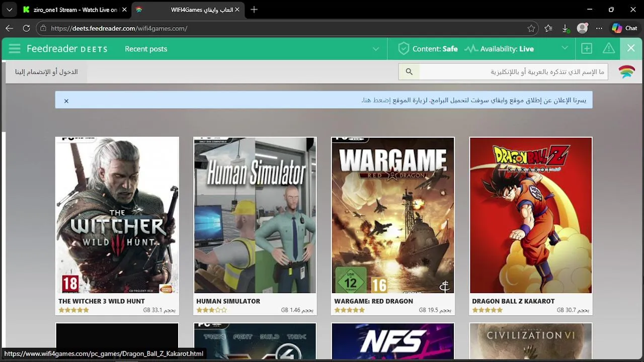The image size is (644, 362).
Task: Open Wargame Red Dragon cover image
Action: [393, 215]
